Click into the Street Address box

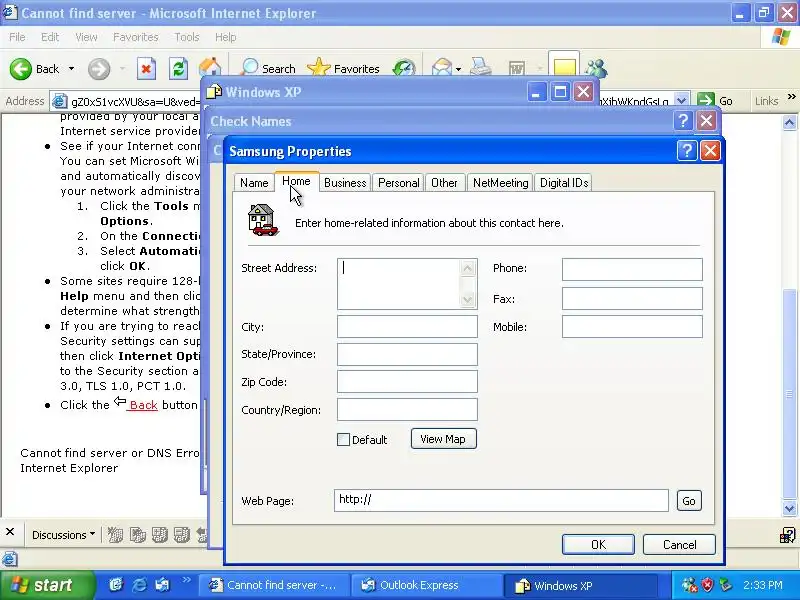pos(407,284)
